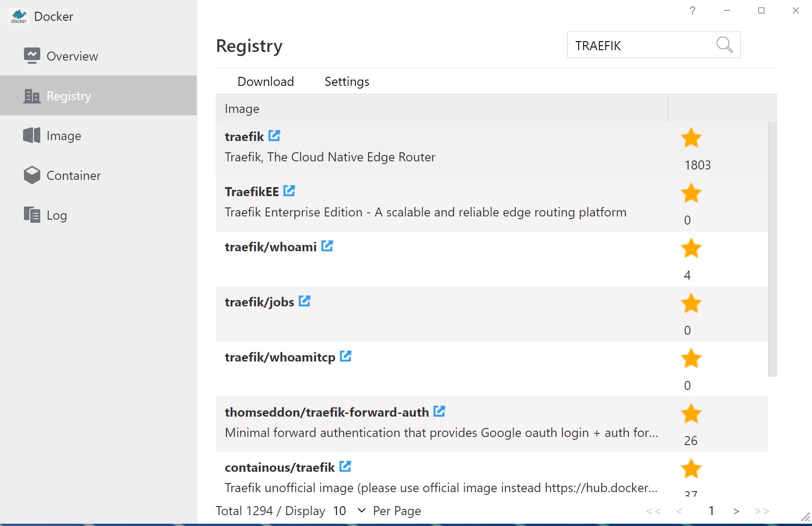Open external link for traefik/whoami
The width and height of the screenshot is (812, 526).
click(327, 246)
